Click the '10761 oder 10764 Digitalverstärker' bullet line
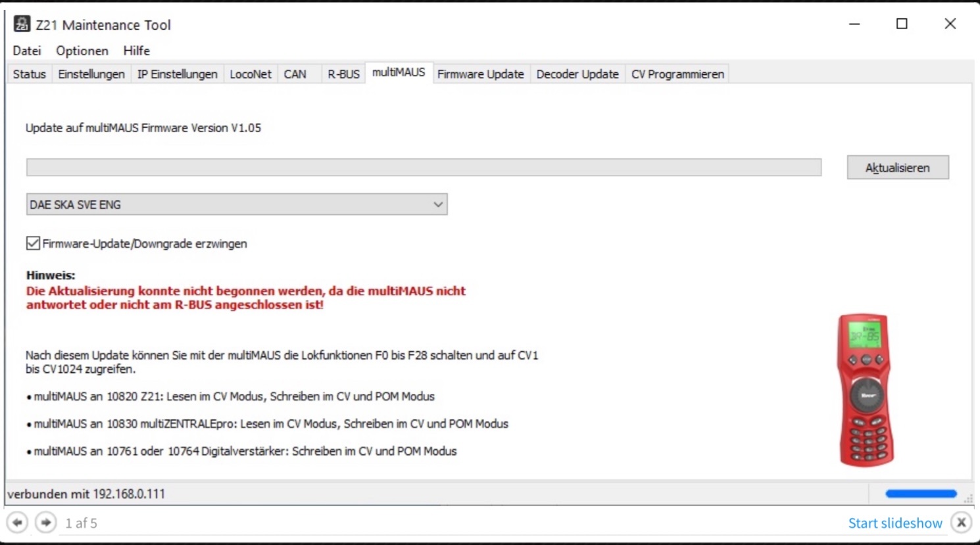Image resolution: width=980 pixels, height=545 pixels. pyautogui.click(x=242, y=452)
